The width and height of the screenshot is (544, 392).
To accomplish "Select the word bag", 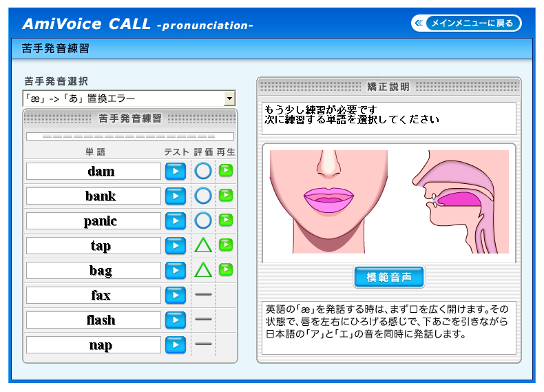I will (x=94, y=271).
